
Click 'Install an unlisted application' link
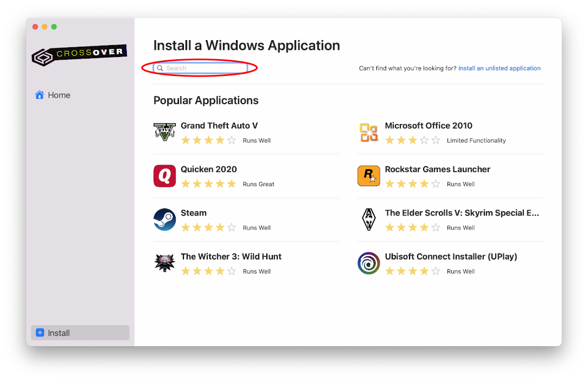[x=499, y=68]
